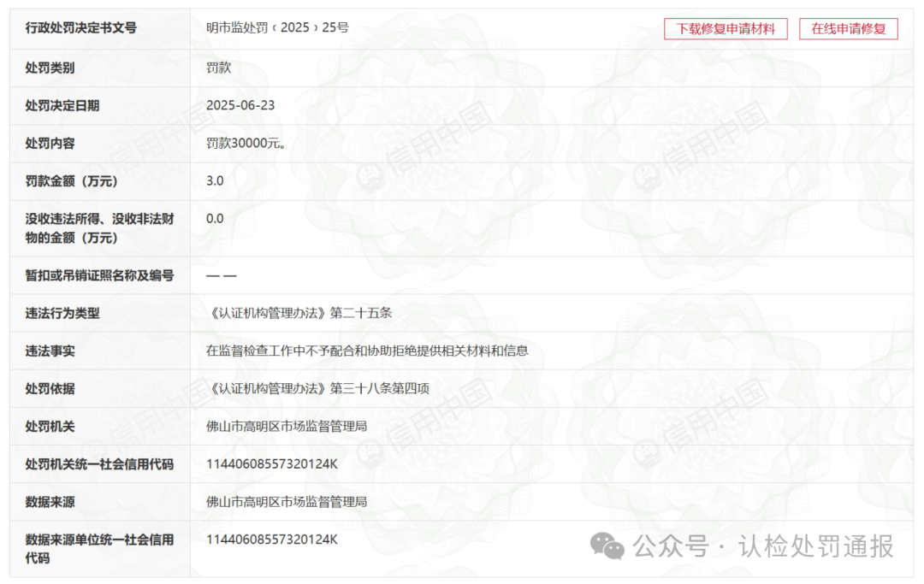
Task: Click the 处罚机关统一社会信用代码 label
Action: (x=99, y=464)
